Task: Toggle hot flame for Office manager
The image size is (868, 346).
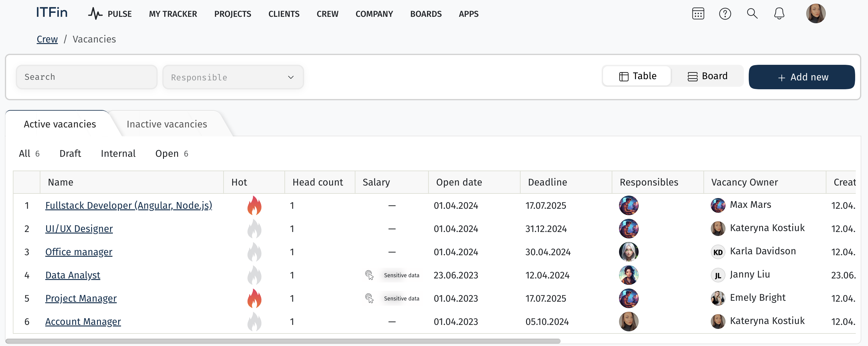Action: coord(254,252)
